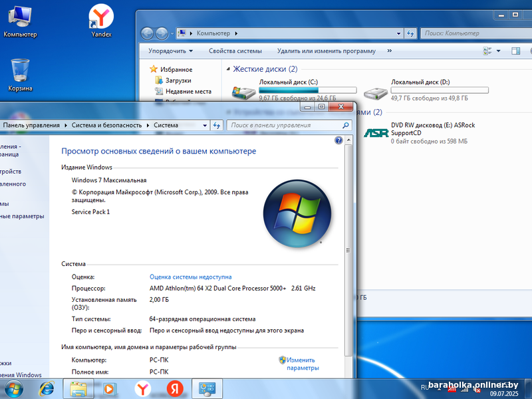Click the arrow after Компьютер in address bar

(236, 33)
